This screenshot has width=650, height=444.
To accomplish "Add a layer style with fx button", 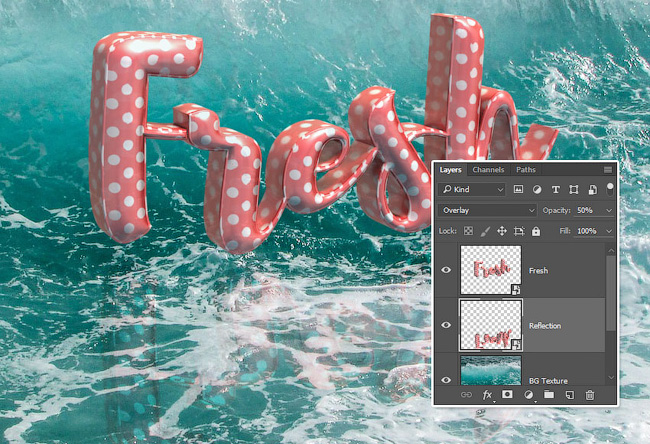I will tap(488, 395).
